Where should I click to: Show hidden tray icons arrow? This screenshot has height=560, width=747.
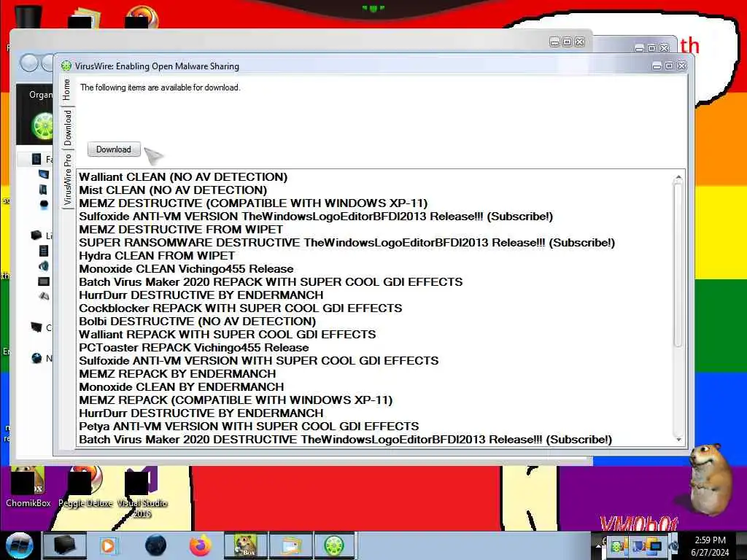598,546
